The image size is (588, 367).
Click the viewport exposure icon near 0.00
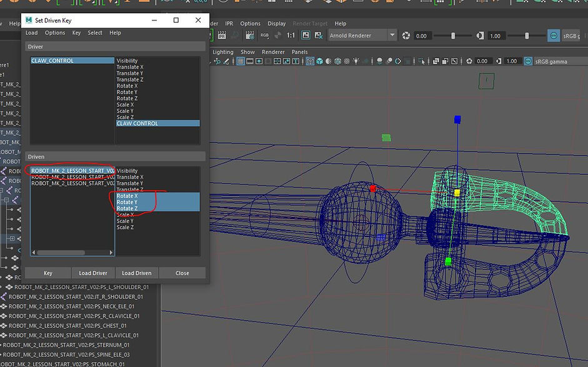[x=469, y=61]
